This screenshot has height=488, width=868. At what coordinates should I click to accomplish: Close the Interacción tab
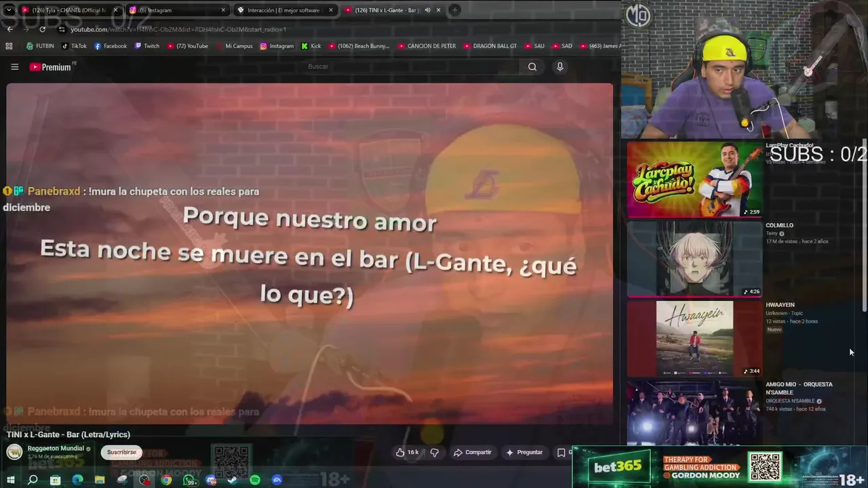pos(331,10)
